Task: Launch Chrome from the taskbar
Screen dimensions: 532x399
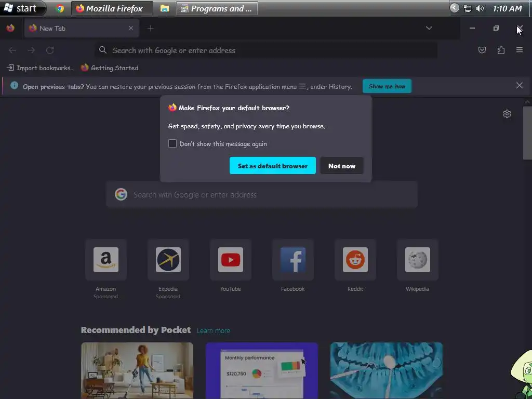Action: [60, 8]
